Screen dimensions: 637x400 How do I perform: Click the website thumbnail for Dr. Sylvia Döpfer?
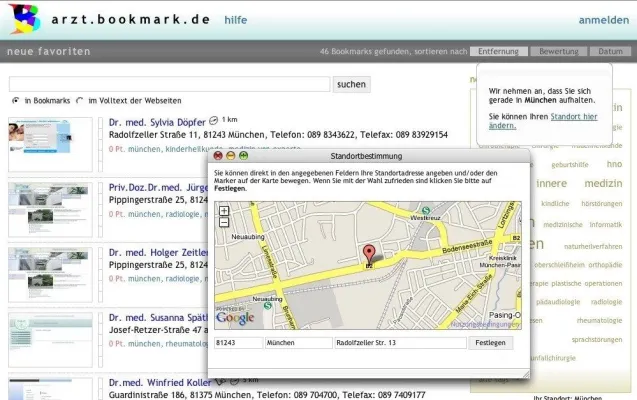tap(50, 145)
